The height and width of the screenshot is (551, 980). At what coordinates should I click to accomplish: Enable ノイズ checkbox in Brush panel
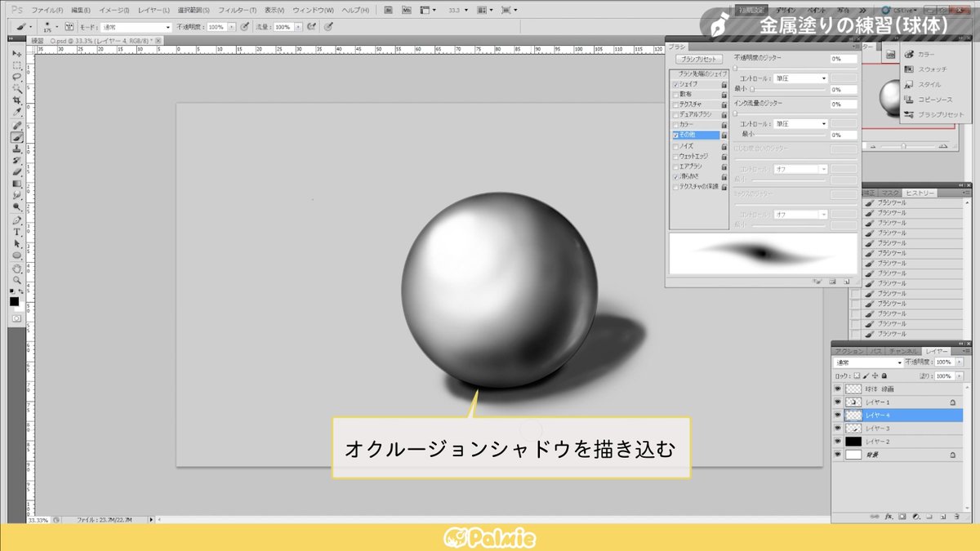pos(675,145)
